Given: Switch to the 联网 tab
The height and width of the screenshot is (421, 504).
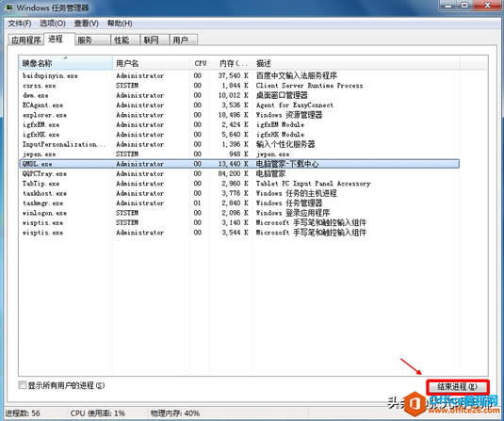Looking at the screenshot, I should click(154, 40).
